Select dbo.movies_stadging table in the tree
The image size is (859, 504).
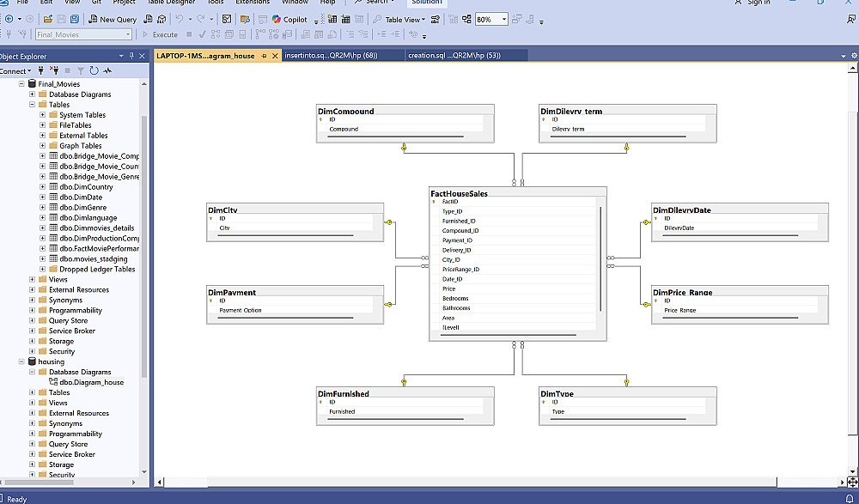(x=93, y=258)
